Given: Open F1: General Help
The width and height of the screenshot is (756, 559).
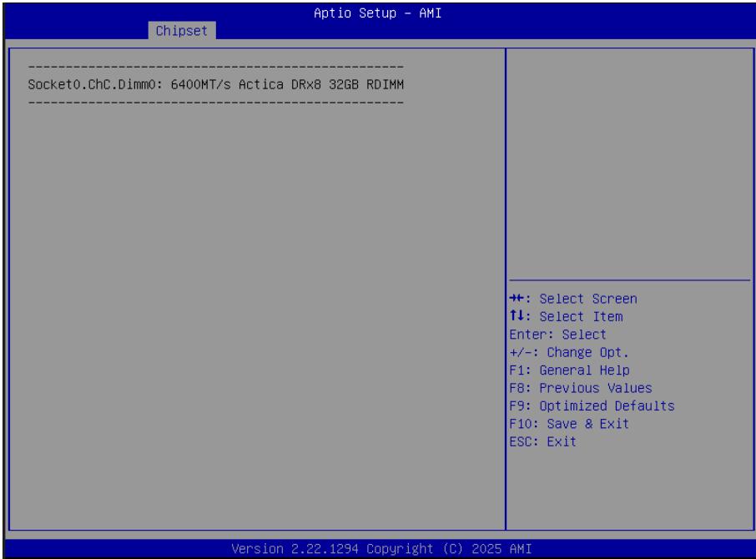Looking at the screenshot, I should point(569,370).
